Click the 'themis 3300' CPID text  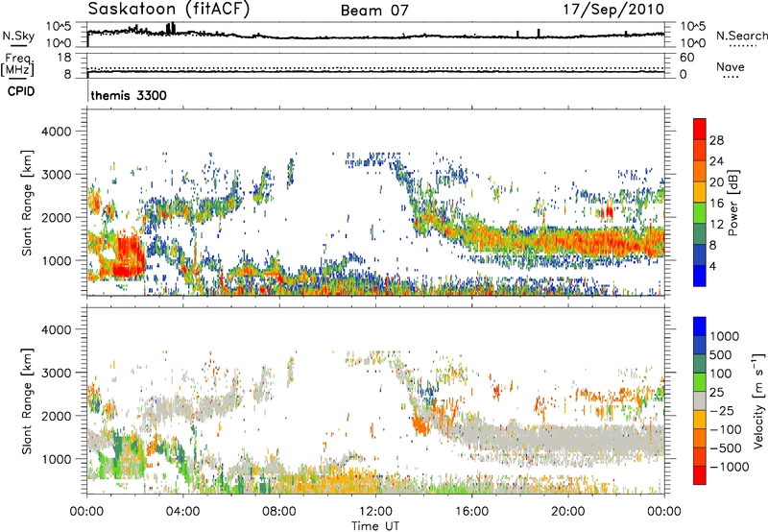tap(129, 95)
